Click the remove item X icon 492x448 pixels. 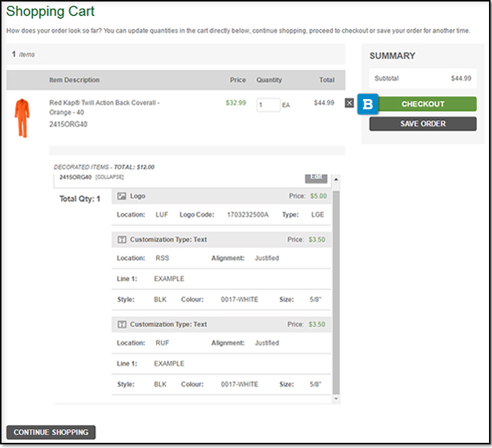[349, 103]
